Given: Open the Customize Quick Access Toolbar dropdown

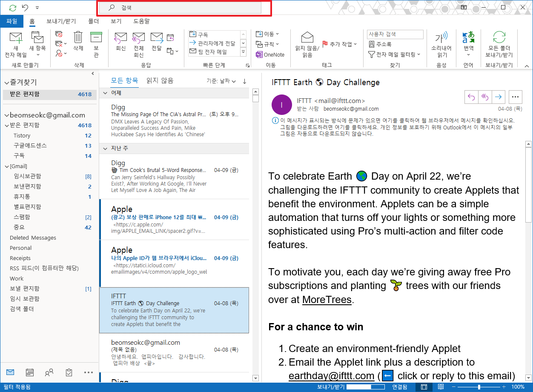Looking at the screenshot, I should coord(37,8).
